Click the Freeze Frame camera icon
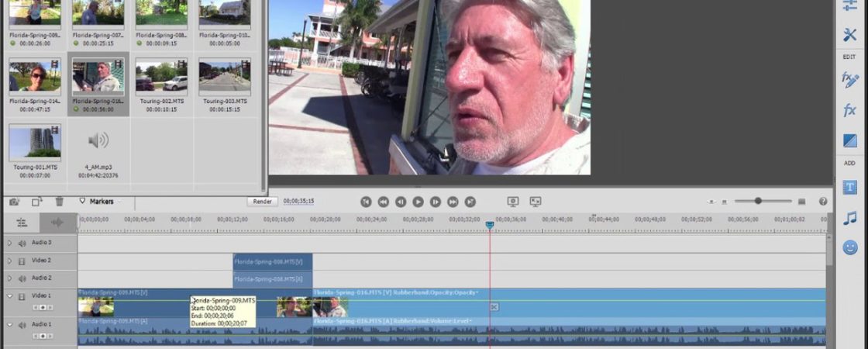The image size is (868, 349). [15, 202]
